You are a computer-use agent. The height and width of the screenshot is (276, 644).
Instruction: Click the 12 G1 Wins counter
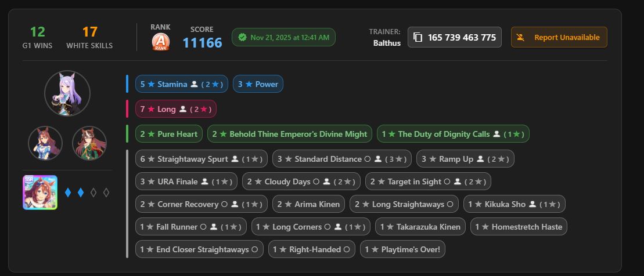pyautogui.click(x=37, y=37)
